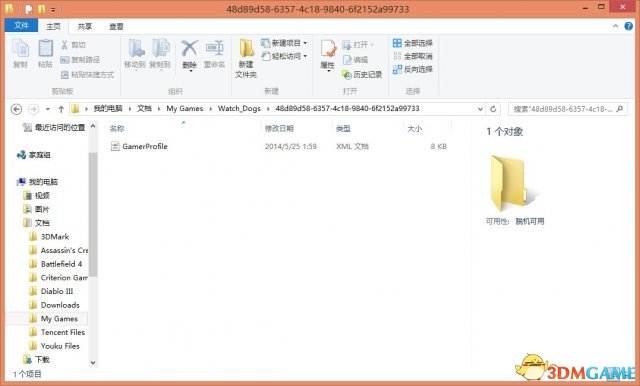Switch to the Share (共享) tab
Screen dimensions: 640x386
tap(84, 27)
